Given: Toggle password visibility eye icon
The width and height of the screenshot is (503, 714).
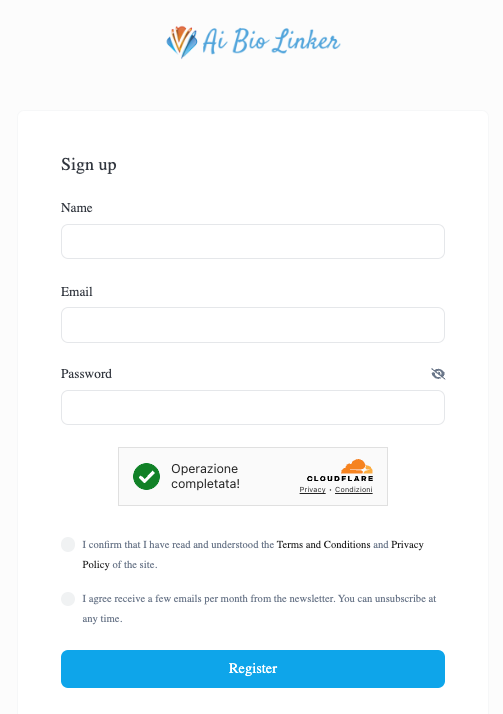Looking at the screenshot, I should click(x=438, y=374).
